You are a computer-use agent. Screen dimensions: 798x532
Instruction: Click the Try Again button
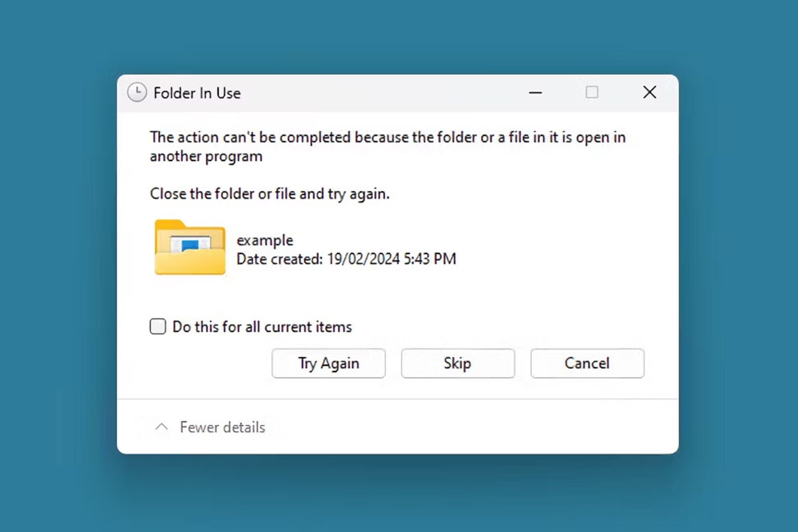[x=328, y=363]
